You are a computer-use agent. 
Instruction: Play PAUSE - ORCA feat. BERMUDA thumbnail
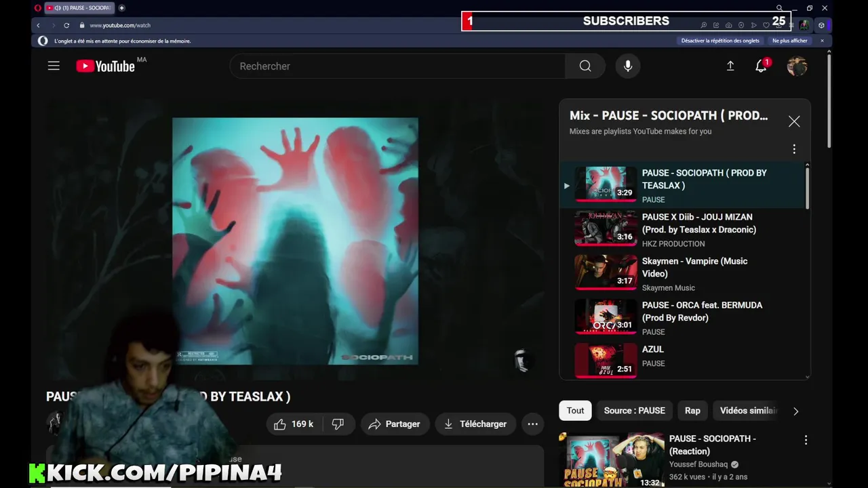(x=606, y=317)
